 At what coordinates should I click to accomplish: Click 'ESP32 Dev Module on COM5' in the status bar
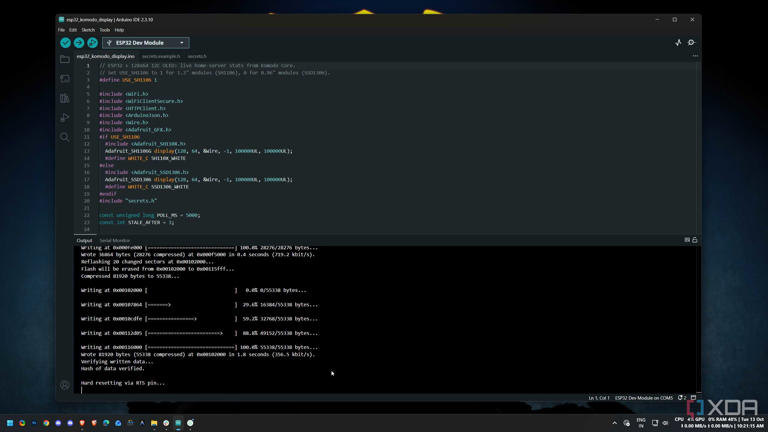644,398
